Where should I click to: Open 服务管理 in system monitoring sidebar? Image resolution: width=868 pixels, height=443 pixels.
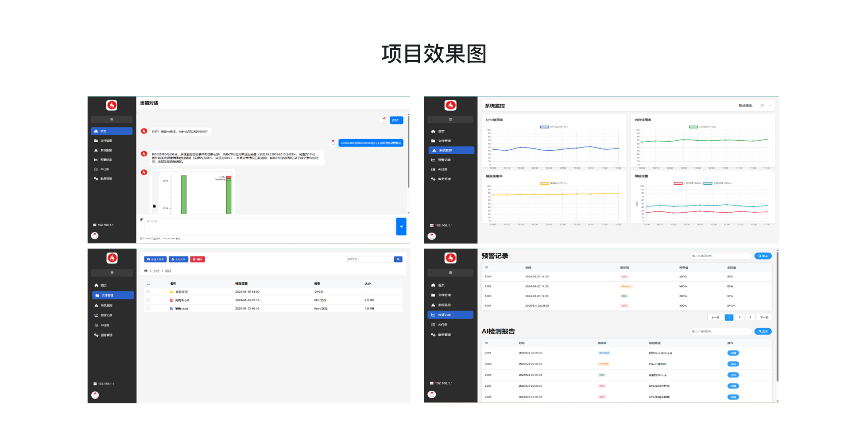pyautogui.click(x=451, y=179)
